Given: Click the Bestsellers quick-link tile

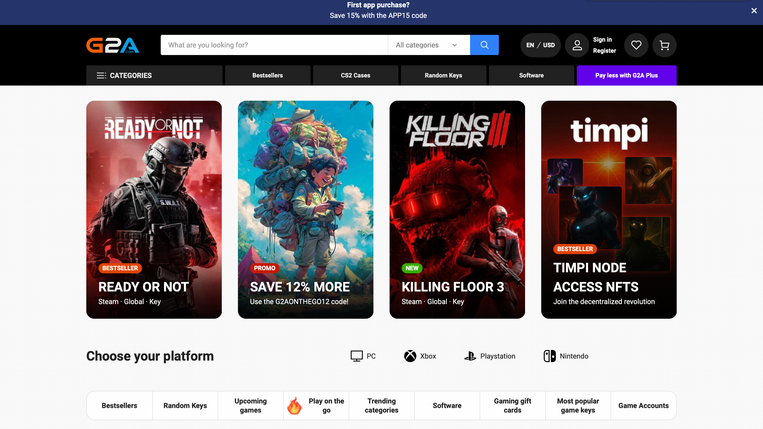Looking at the screenshot, I should [119, 405].
